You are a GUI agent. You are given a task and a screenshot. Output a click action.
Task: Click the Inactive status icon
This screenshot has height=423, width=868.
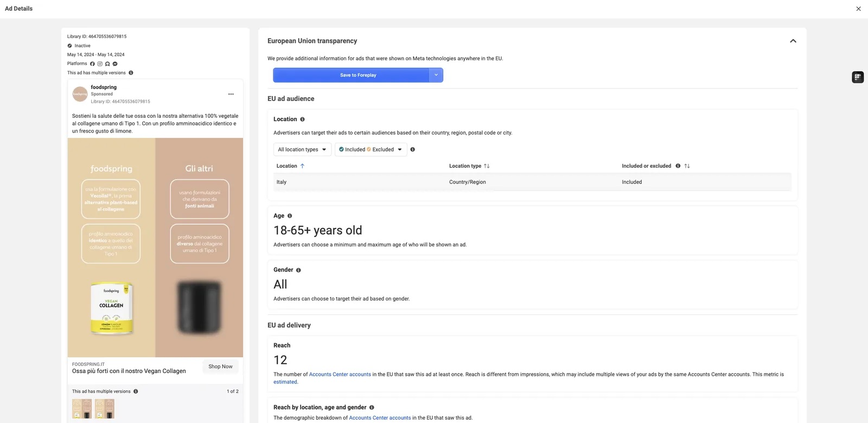pyautogui.click(x=69, y=46)
